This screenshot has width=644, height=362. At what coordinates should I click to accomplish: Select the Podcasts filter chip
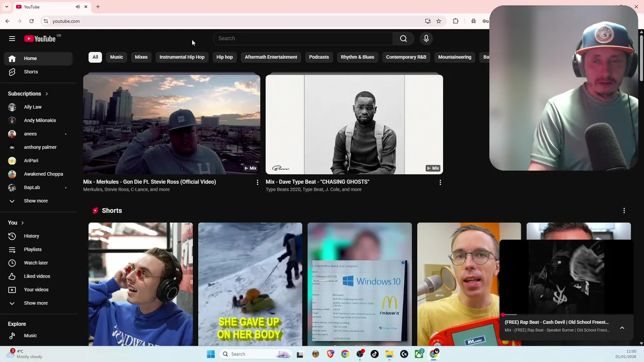click(x=319, y=57)
